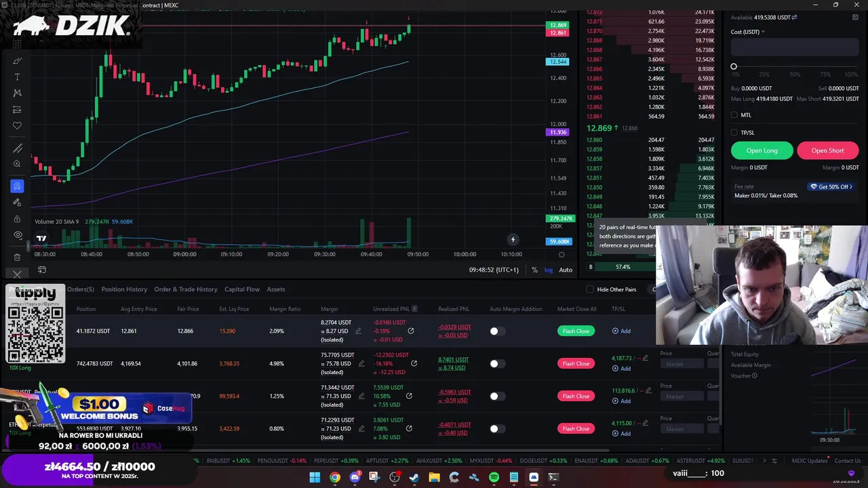
Task: Flash Close the 553.6930 USDT position
Action: click(576, 428)
